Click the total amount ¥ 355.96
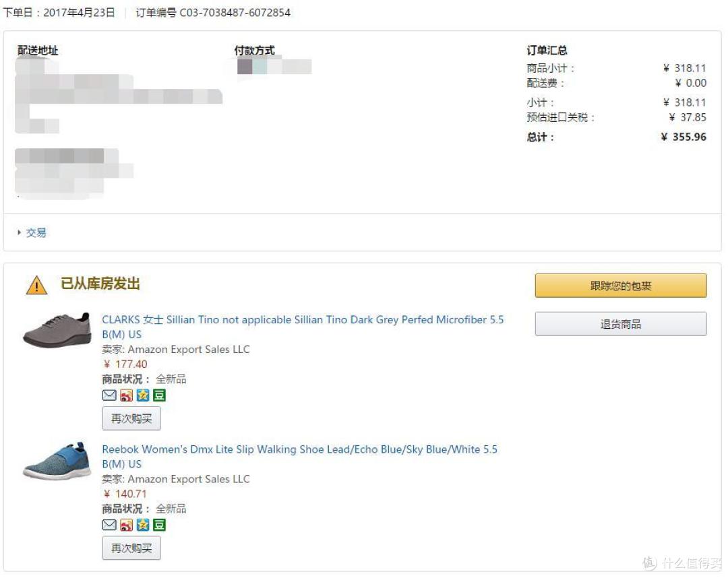 (x=684, y=137)
